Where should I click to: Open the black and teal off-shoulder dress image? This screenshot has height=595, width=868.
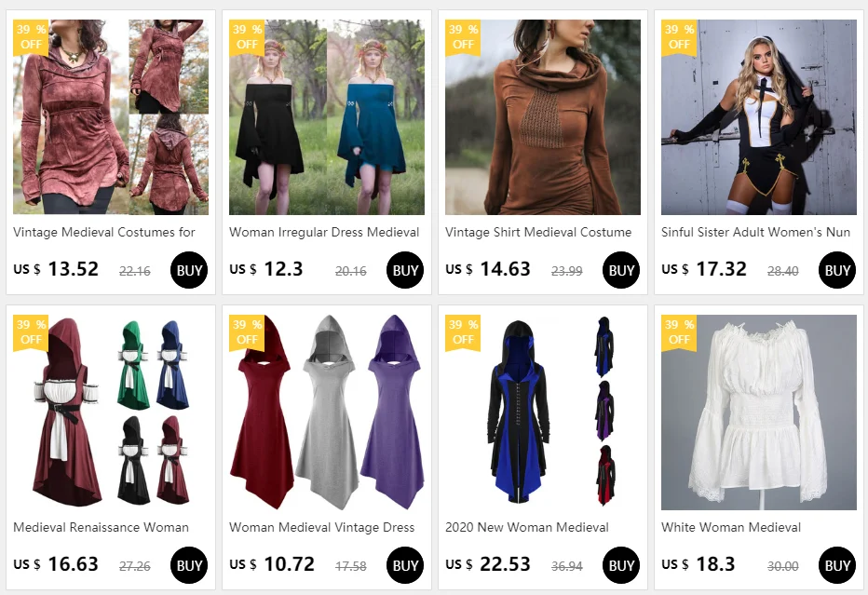pyautogui.click(x=327, y=117)
